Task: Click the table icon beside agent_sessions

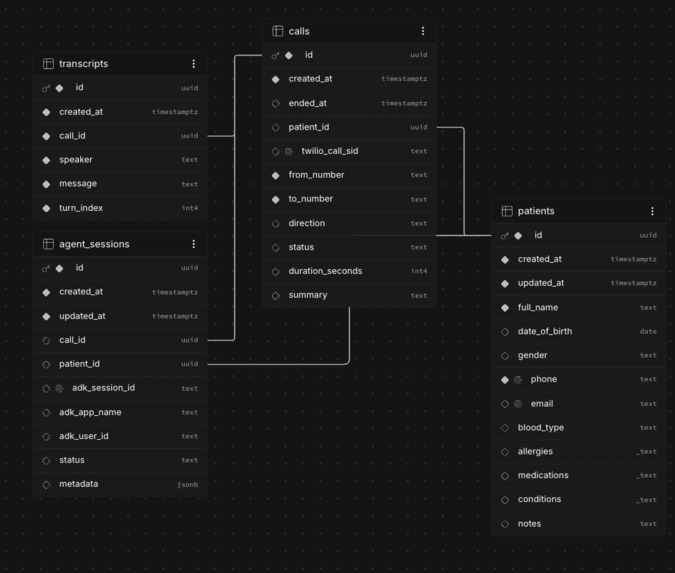Action: [48, 244]
